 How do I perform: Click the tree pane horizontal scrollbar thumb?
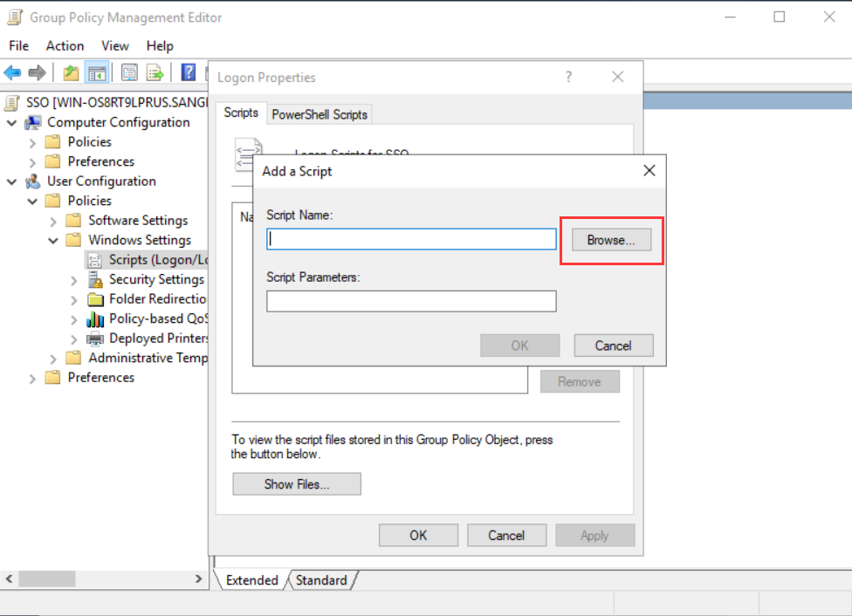click(x=47, y=578)
